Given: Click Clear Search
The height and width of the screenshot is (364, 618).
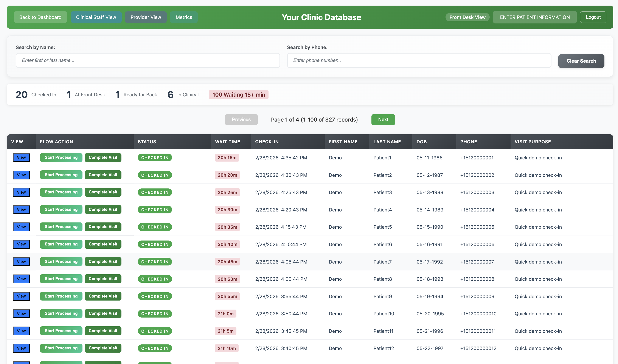Looking at the screenshot, I should tap(581, 61).
